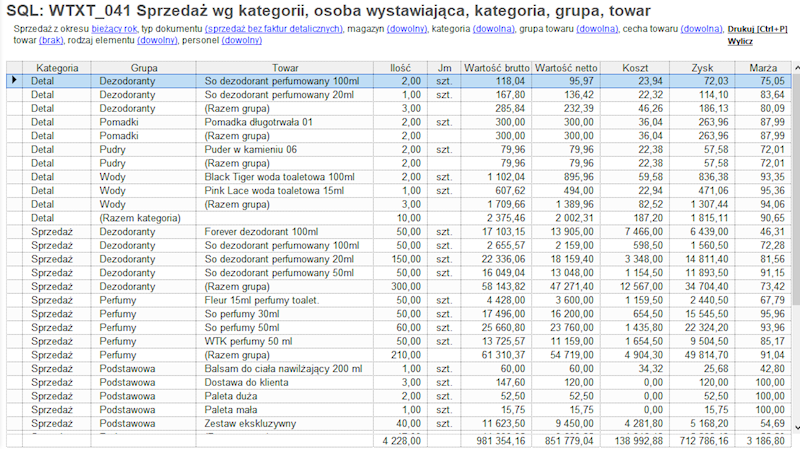Click footer total profit '712 786,16'
The width and height of the screenshot is (800, 449).
point(704,441)
